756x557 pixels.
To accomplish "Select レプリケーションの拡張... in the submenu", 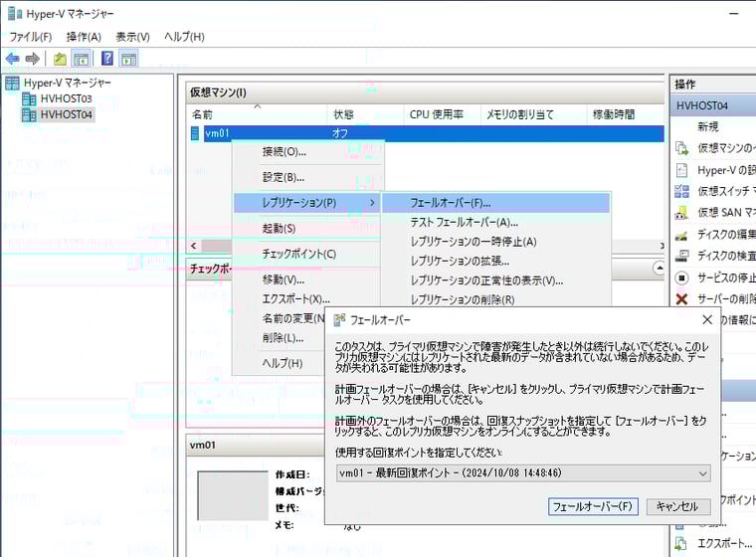I will [x=495, y=261].
